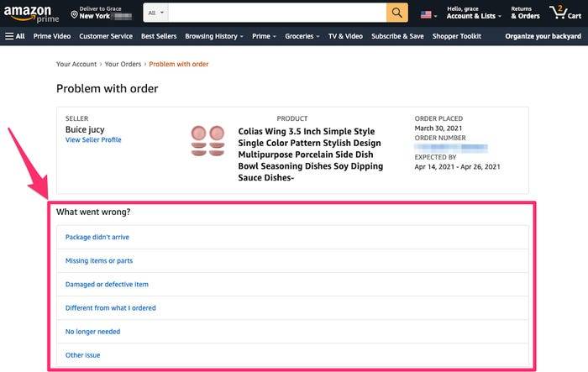The width and height of the screenshot is (588, 372).
Task: Open Returns & Orders
Action: point(525,13)
